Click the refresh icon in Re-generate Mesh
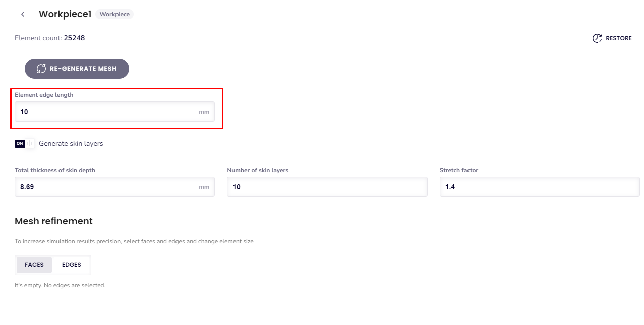This screenshot has width=644, height=325. pos(41,69)
